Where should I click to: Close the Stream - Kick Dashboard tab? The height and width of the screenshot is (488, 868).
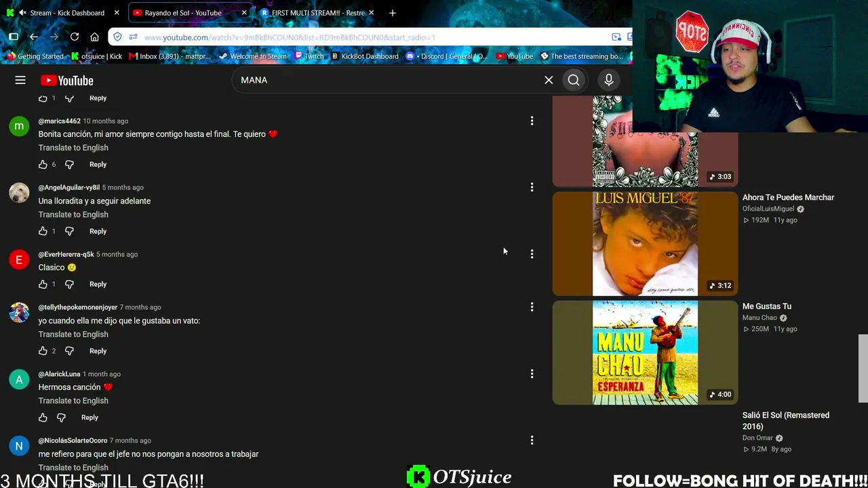point(117,13)
